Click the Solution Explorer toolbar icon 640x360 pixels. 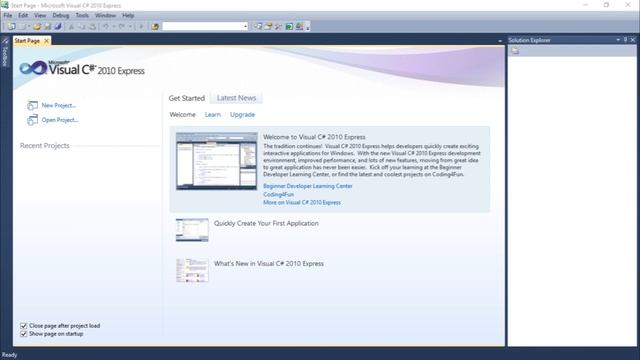click(x=258, y=27)
